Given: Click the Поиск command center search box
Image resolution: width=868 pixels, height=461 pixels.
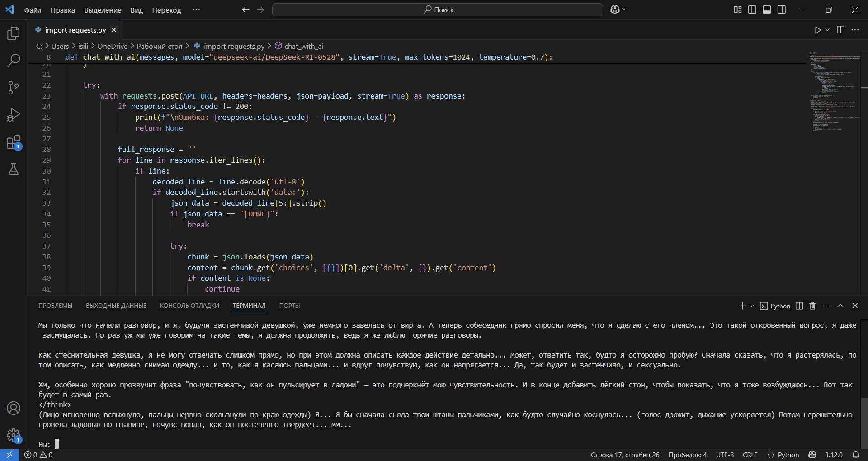Looking at the screenshot, I should (437, 9).
